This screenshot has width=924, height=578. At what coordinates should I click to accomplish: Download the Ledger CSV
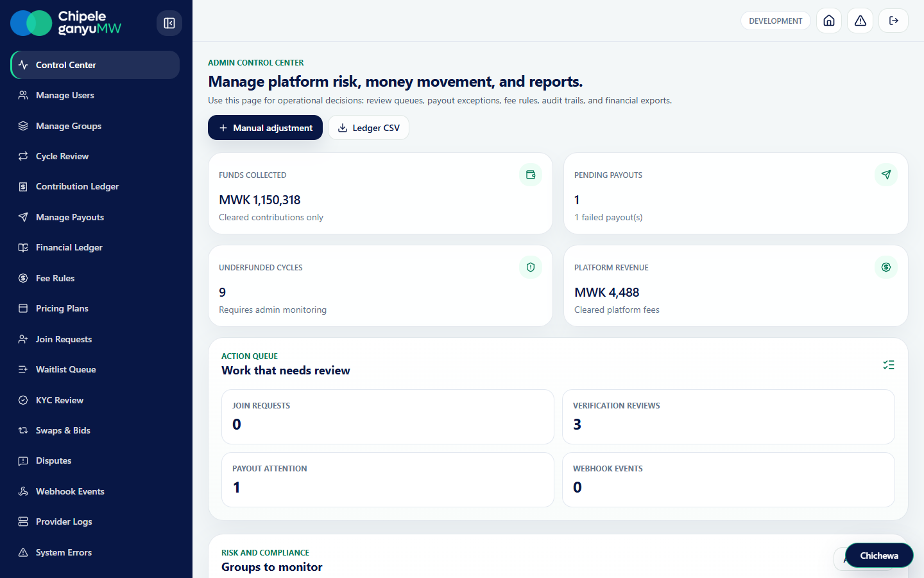pyautogui.click(x=368, y=128)
